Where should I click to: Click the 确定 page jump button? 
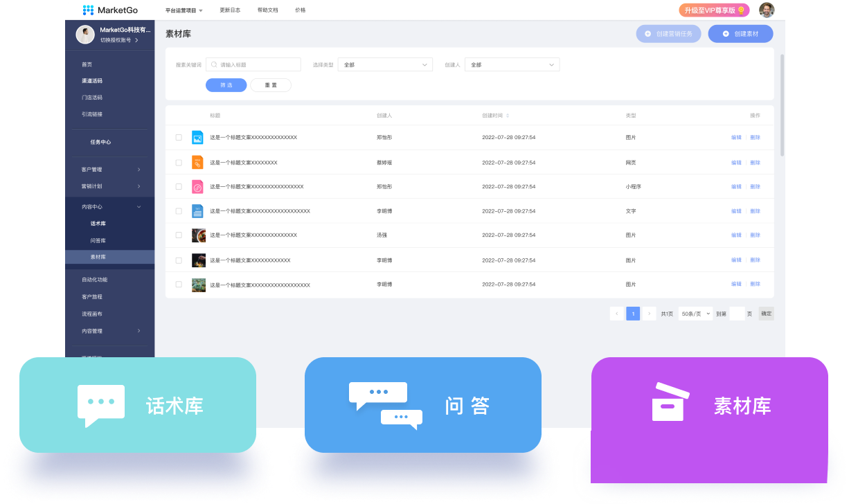(767, 314)
